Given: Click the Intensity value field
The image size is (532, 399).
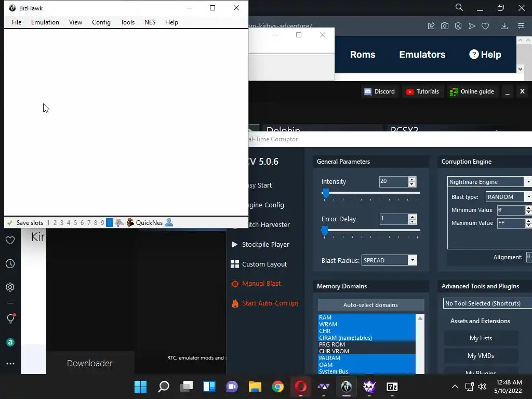Looking at the screenshot, I should click(x=393, y=181).
